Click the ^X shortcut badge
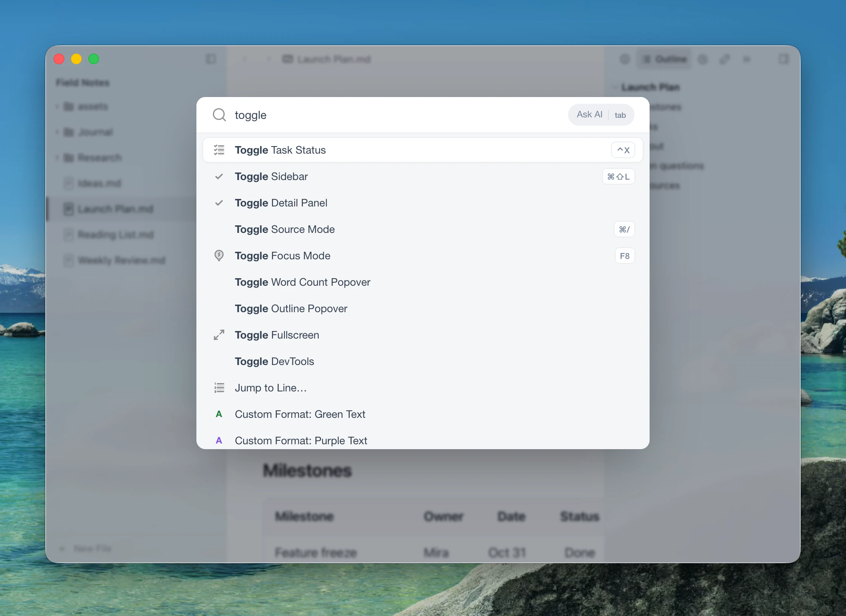The width and height of the screenshot is (846, 616). click(x=623, y=150)
